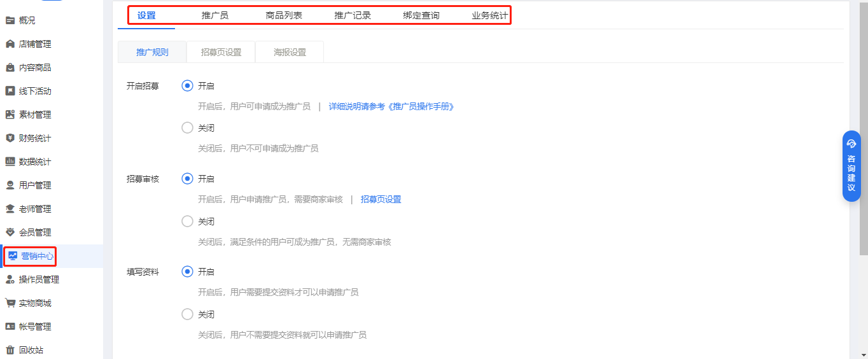
Task: Open the 《推广员操作手册》 detailed link
Action: coord(391,106)
